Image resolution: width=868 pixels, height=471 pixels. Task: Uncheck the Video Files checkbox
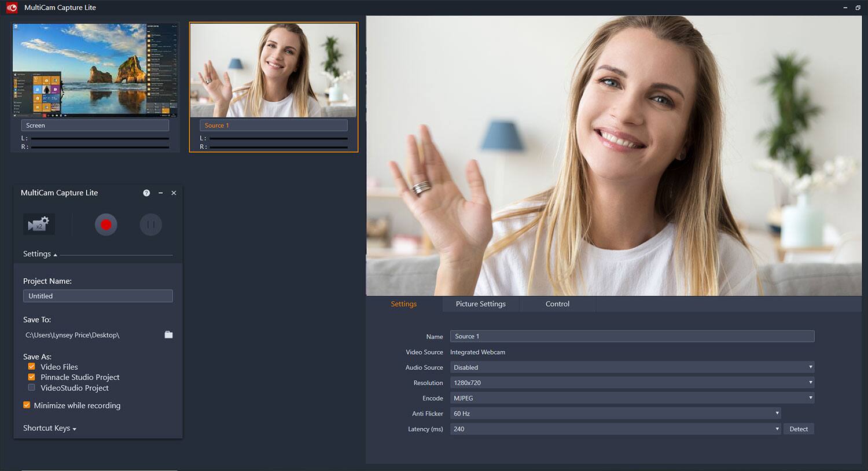[x=32, y=366]
